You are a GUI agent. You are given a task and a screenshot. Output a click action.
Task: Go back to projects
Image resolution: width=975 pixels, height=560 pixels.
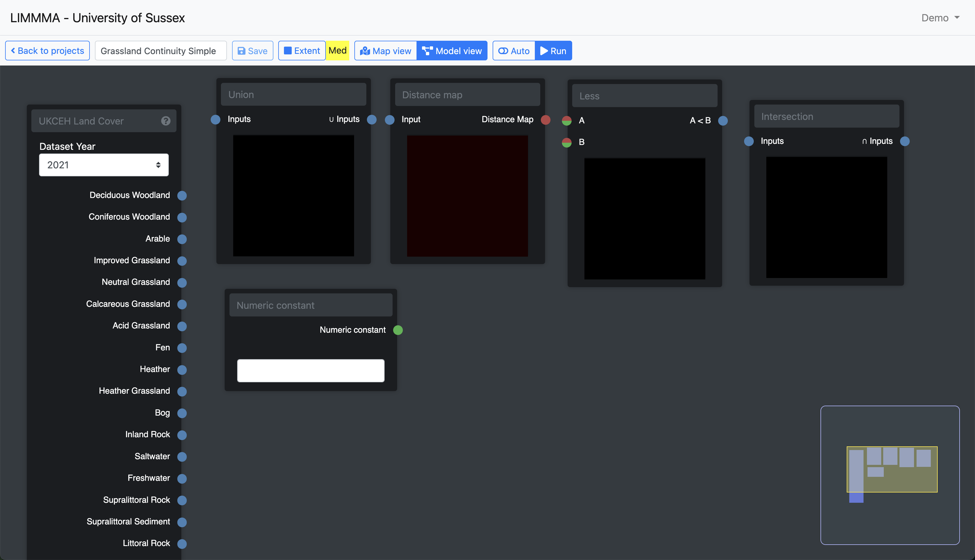pos(47,51)
